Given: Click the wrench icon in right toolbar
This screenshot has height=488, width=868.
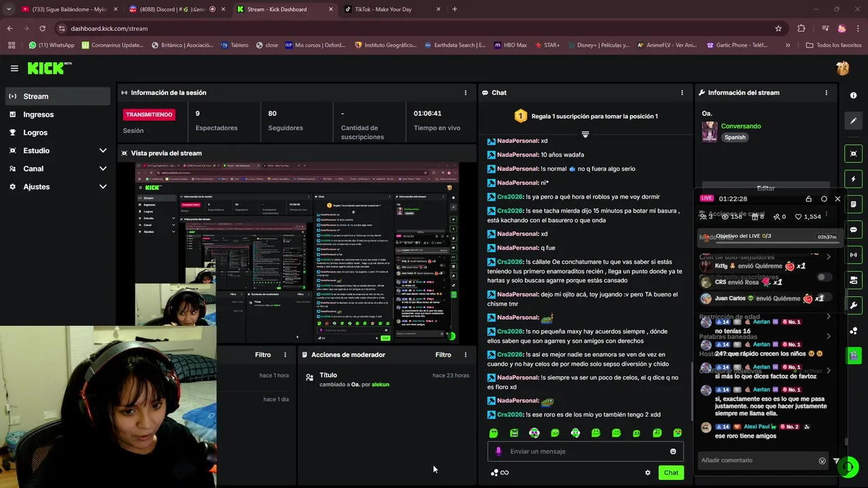Looking at the screenshot, I should coord(854,305).
